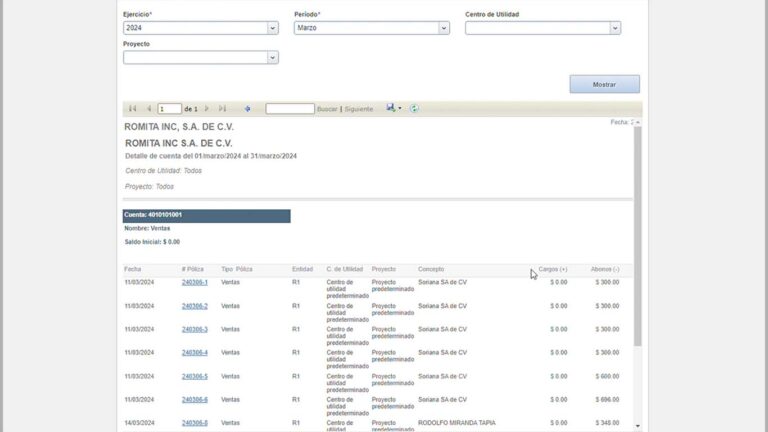This screenshot has height=432, width=768.
Task: Open the Periodo Marzo dropdown
Action: [443, 28]
